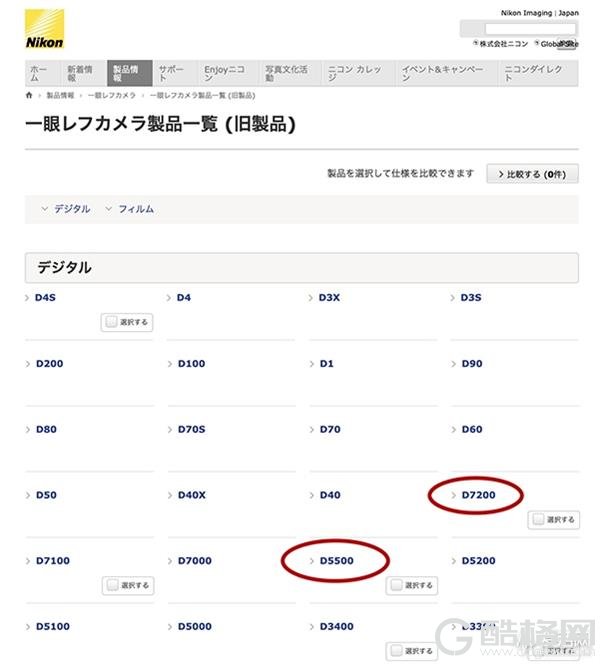The height and width of the screenshot is (664, 600).
Task: Open the D5000 product link
Action: (x=195, y=626)
